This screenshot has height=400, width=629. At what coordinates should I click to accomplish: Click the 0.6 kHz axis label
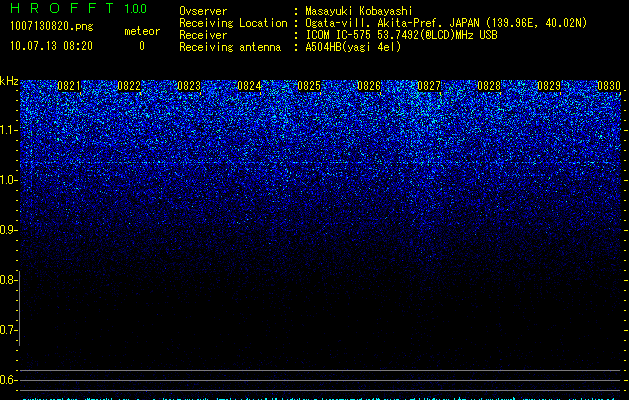[x=8, y=380]
